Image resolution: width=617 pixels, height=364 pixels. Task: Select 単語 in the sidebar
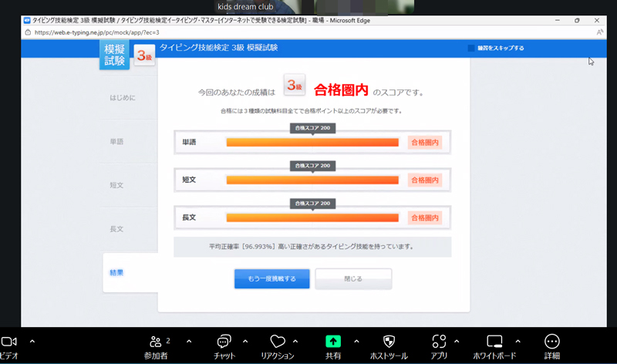coord(116,141)
